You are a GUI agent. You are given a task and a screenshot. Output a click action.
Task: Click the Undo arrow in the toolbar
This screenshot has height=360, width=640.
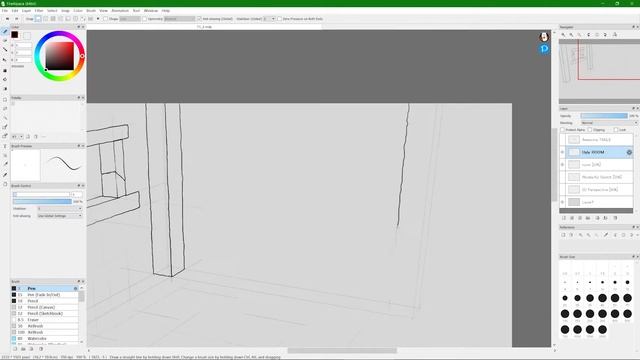click(7, 19)
